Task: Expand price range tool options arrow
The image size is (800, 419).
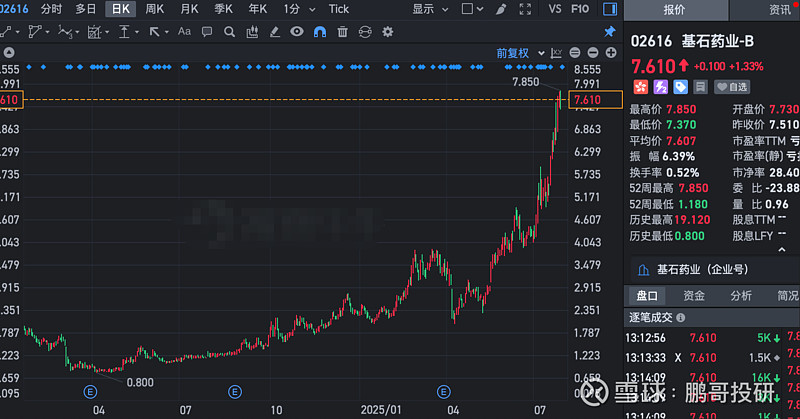Action: coord(137,32)
